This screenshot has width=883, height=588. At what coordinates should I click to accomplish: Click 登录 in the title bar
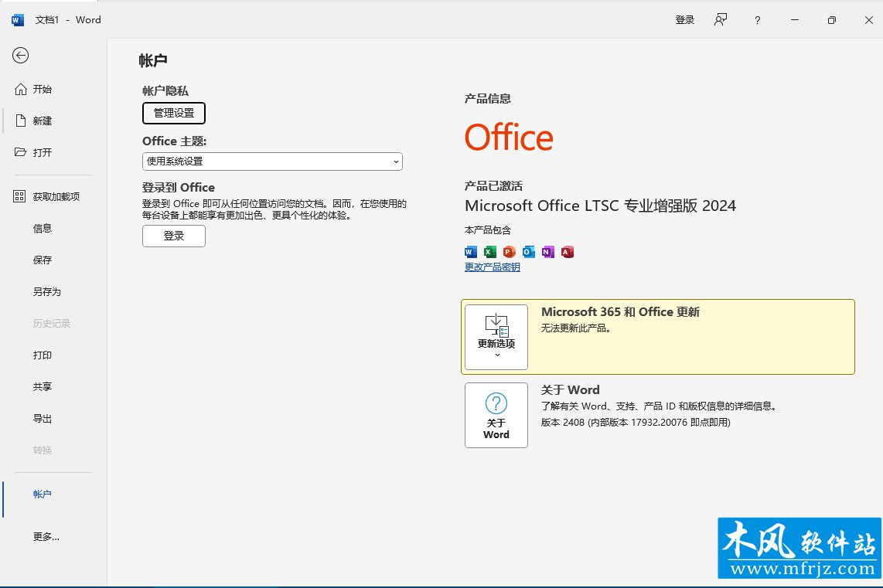pos(685,20)
